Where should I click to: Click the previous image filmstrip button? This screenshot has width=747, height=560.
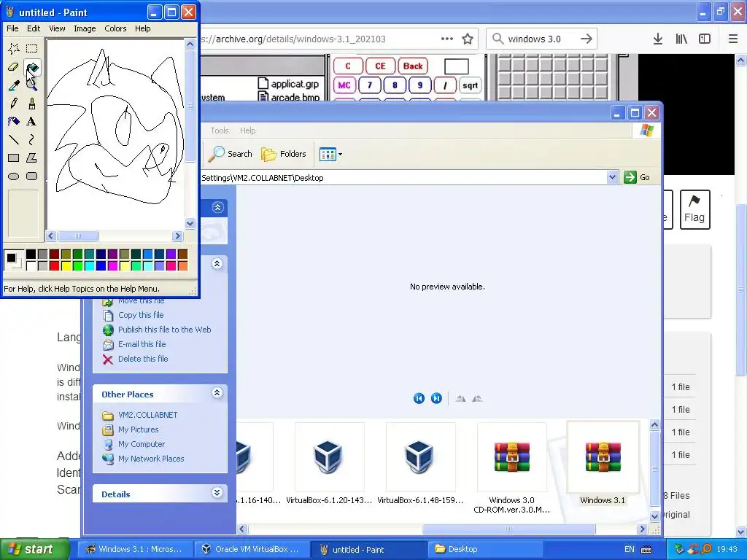point(419,399)
